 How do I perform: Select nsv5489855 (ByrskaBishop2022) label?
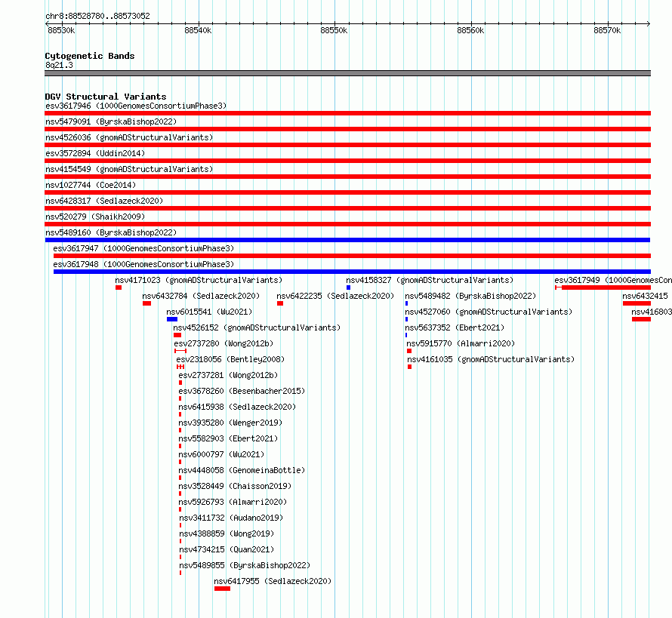(245, 565)
